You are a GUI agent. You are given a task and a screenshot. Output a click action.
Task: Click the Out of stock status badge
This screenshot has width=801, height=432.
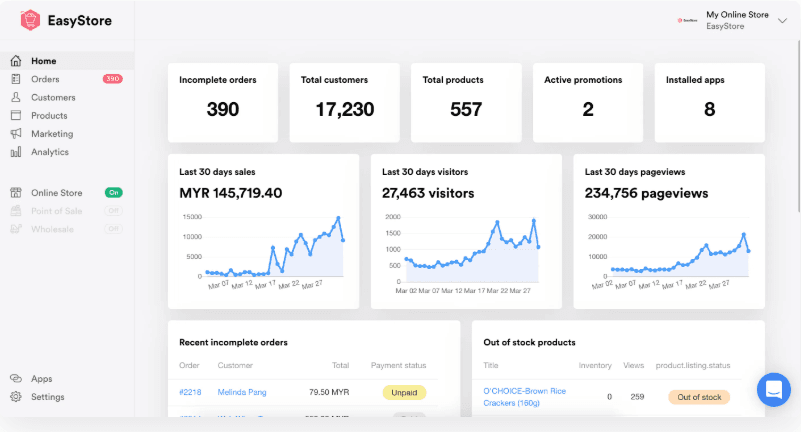tap(699, 397)
